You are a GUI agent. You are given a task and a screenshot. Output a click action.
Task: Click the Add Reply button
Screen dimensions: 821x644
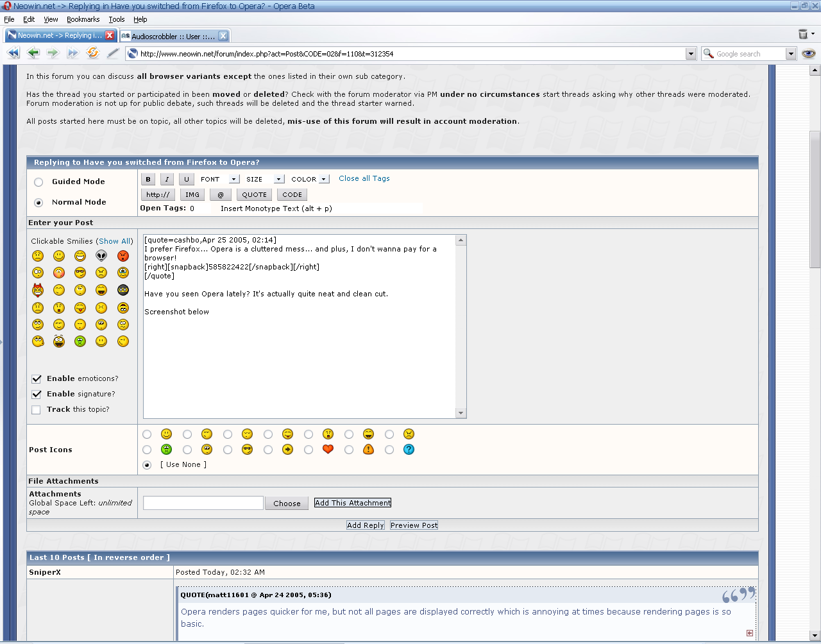[366, 525]
